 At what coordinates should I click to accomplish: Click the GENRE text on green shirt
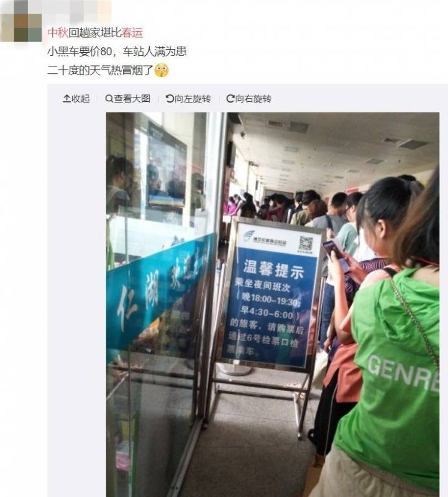(x=403, y=373)
